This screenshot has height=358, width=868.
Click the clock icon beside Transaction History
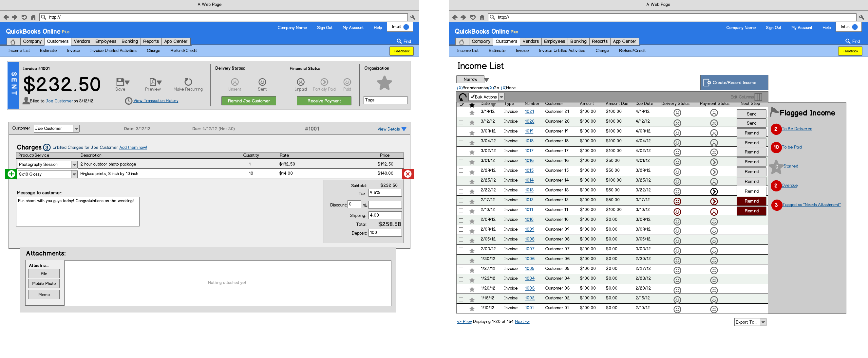click(x=128, y=101)
